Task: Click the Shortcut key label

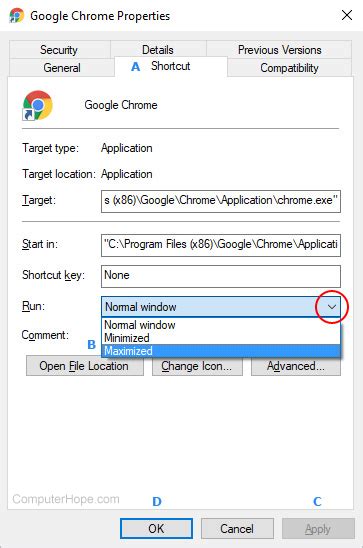Action: click(53, 275)
